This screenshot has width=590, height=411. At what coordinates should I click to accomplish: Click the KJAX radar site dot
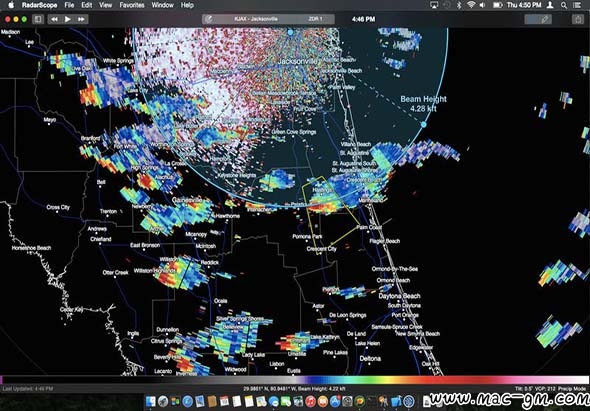(290, 32)
